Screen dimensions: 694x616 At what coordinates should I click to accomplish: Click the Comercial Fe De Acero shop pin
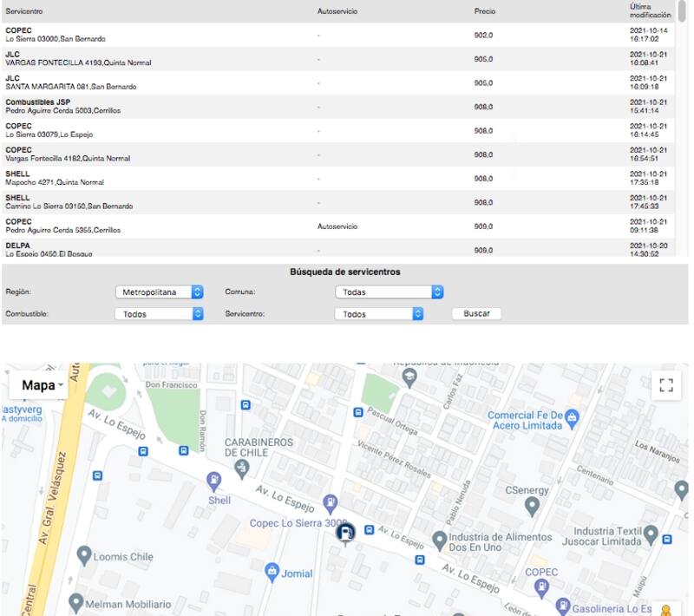pyautogui.click(x=573, y=421)
